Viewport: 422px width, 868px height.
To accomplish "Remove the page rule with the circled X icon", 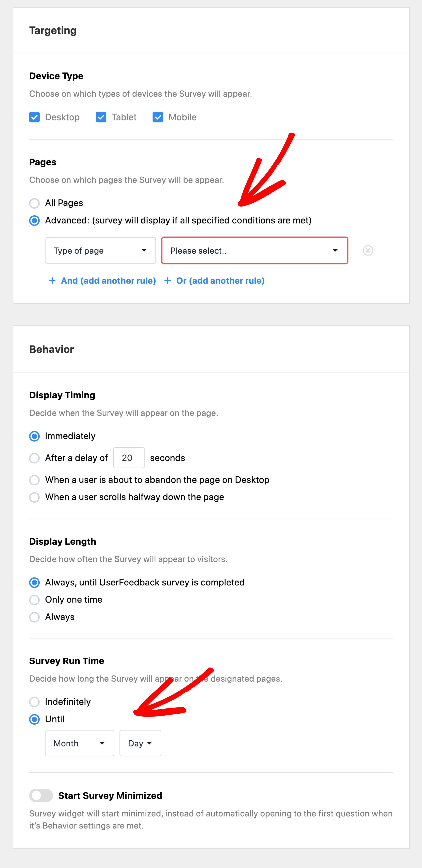I will (x=368, y=250).
